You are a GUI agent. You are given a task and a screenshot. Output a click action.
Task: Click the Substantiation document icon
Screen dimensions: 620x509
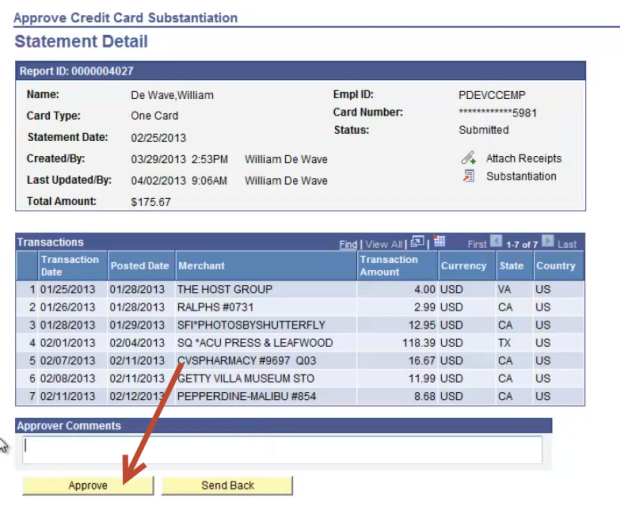468,177
